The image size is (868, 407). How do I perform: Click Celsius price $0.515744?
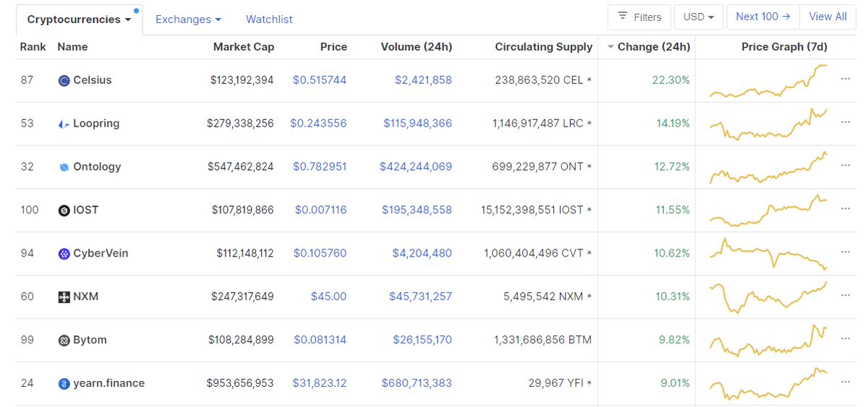click(x=320, y=80)
